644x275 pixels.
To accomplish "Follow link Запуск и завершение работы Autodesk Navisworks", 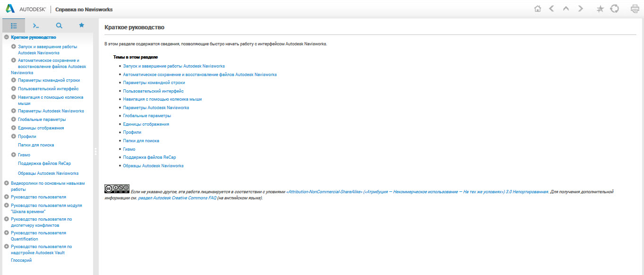I will (174, 66).
